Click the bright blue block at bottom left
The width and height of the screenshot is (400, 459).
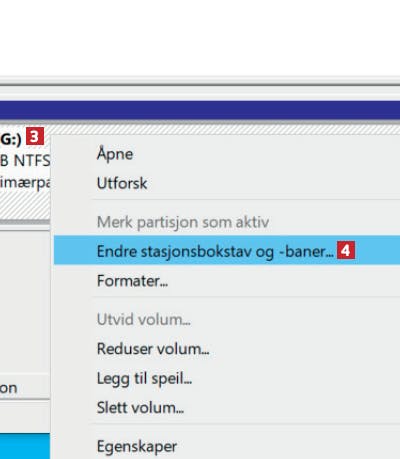(x=25, y=446)
